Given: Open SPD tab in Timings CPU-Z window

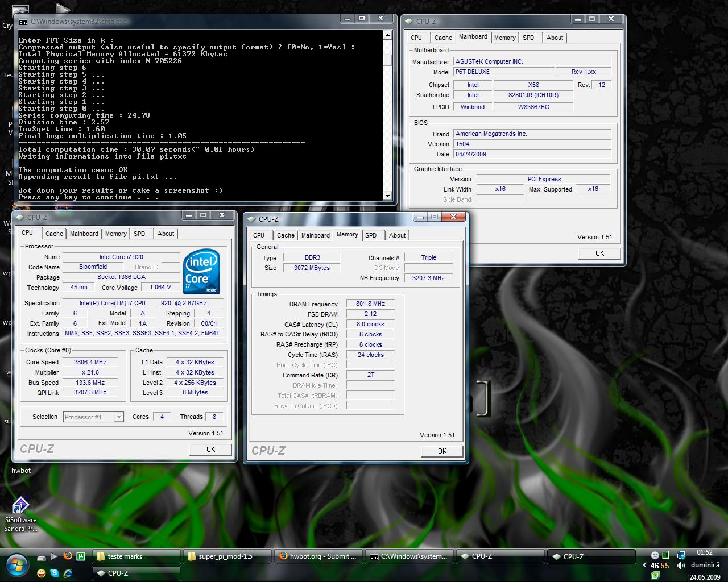Looking at the screenshot, I should (371, 235).
